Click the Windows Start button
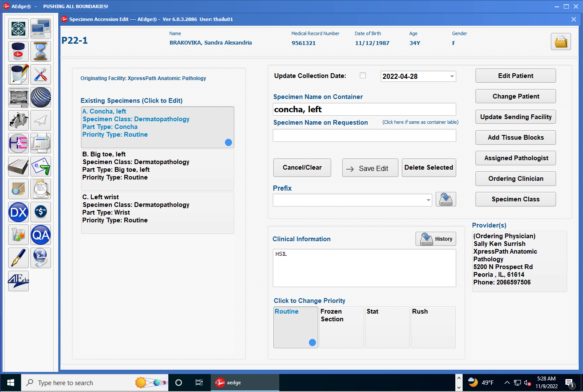Image resolution: width=583 pixels, height=392 pixels. [10, 383]
